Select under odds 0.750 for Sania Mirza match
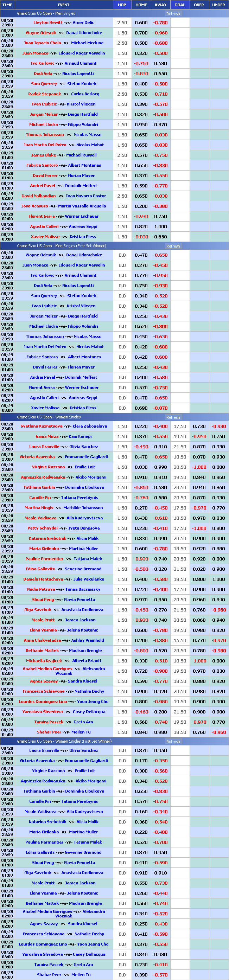 click(218, 437)
